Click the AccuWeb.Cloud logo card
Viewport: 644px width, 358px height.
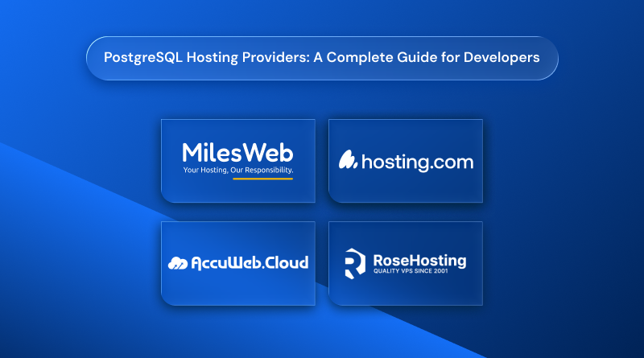238,263
